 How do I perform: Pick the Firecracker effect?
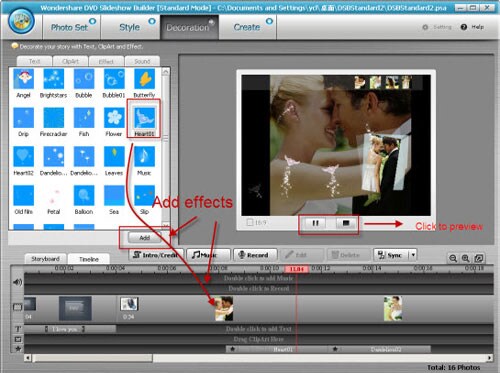click(53, 118)
